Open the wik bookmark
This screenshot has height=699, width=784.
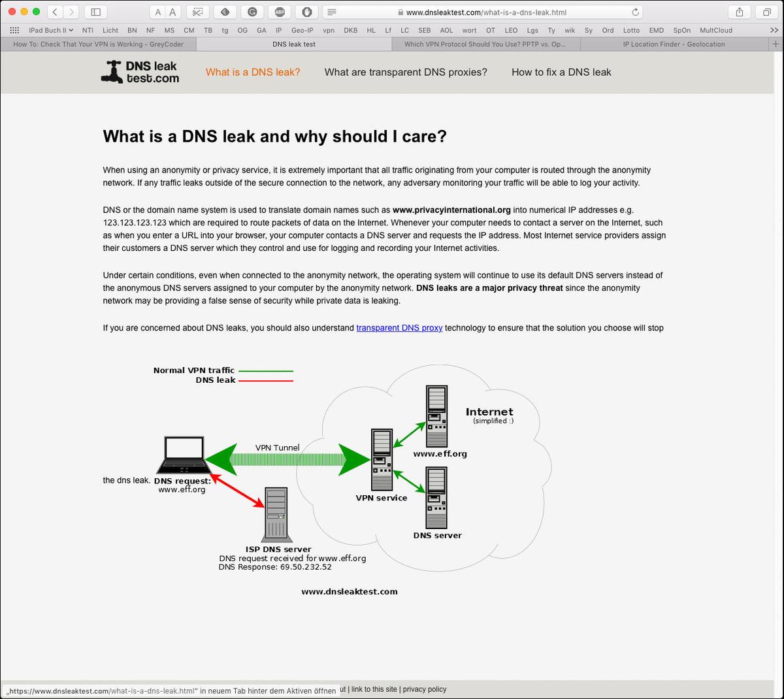click(x=570, y=30)
